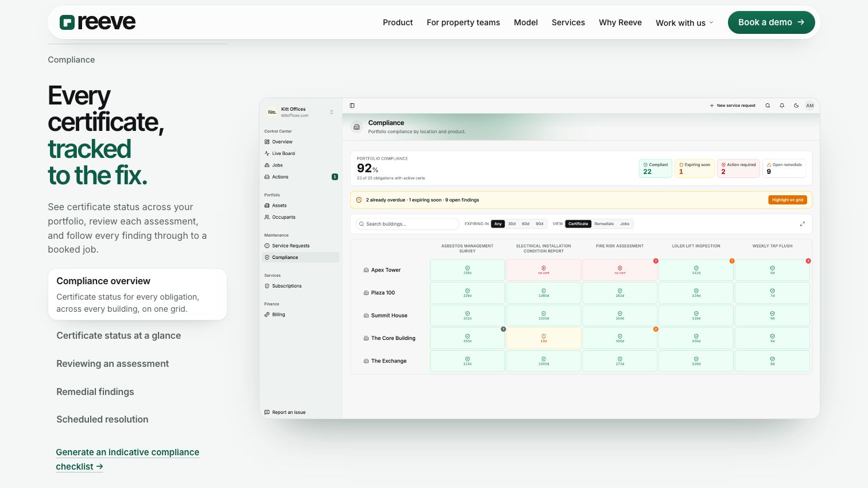Expand the Kitt Offices organization switcher
This screenshot has height=488, width=868.
(x=300, y=112)
